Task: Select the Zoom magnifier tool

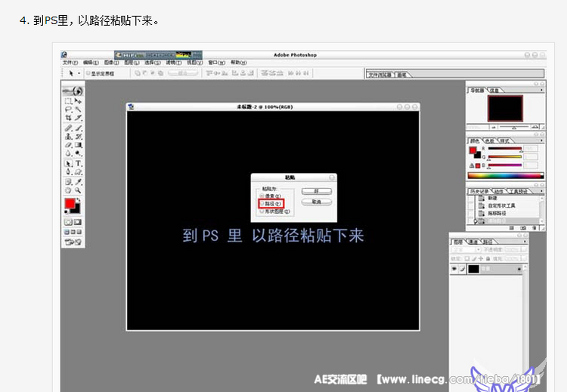Action: (x=78, y=190)
